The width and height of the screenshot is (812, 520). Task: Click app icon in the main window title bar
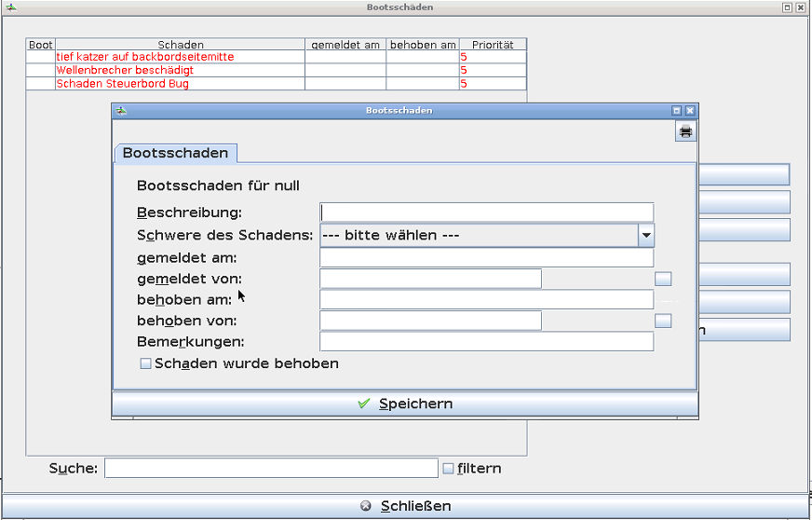point(9,7)
